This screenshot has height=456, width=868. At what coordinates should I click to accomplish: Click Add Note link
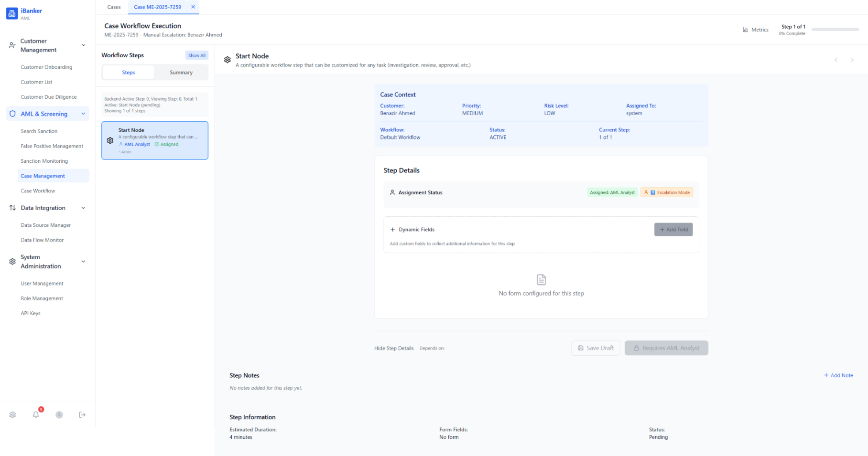pos(838,376)
